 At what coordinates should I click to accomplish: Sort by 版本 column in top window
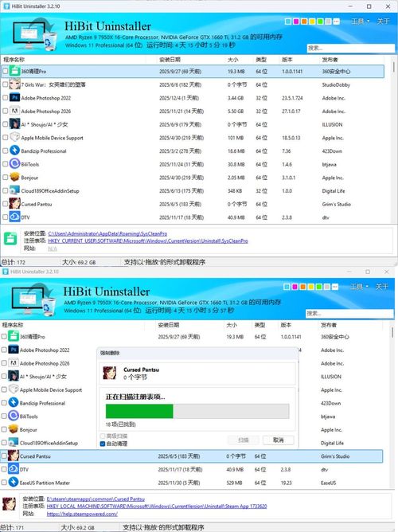pyautogui.click(x=287, y=60)
